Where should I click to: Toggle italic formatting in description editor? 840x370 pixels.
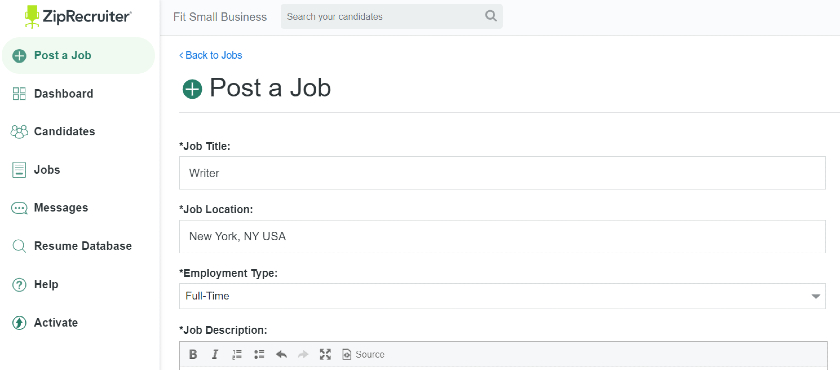[x=215, y=354]
